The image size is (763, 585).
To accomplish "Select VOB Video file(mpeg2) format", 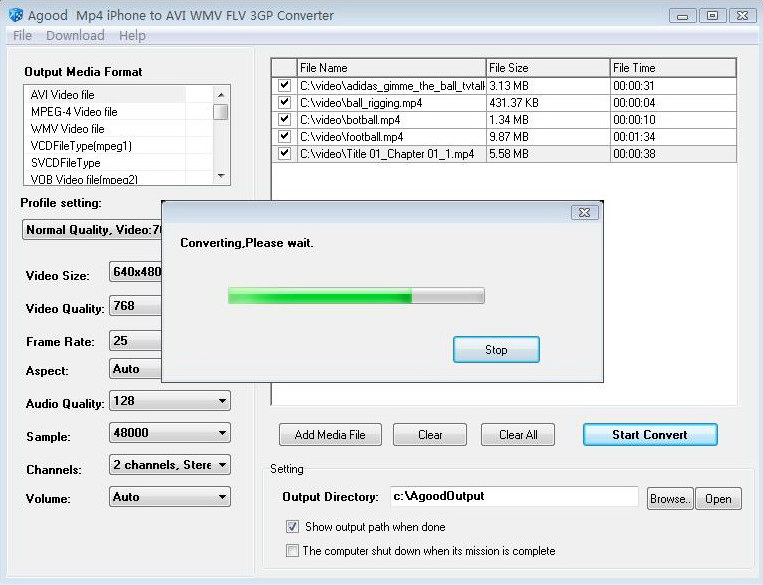I will coord(105,179).
